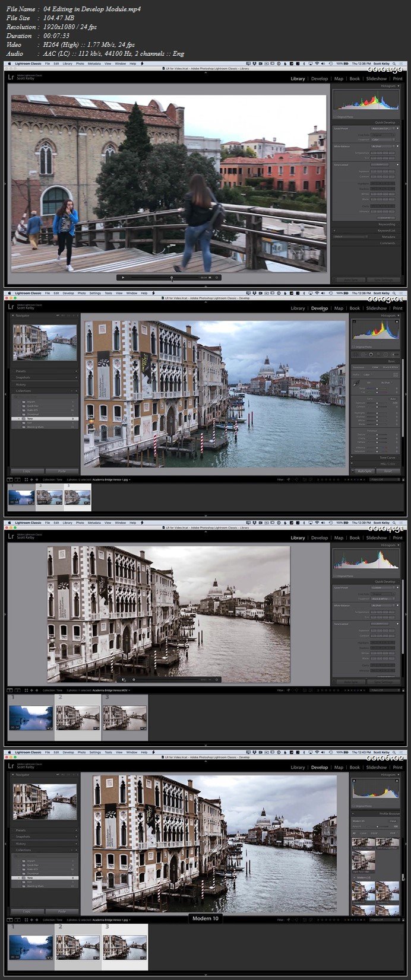Screen dimensions: 411x980
Task: Toggle the Original Photo checkbox in the 00:04:31 frame
Action: pos(336,576)
